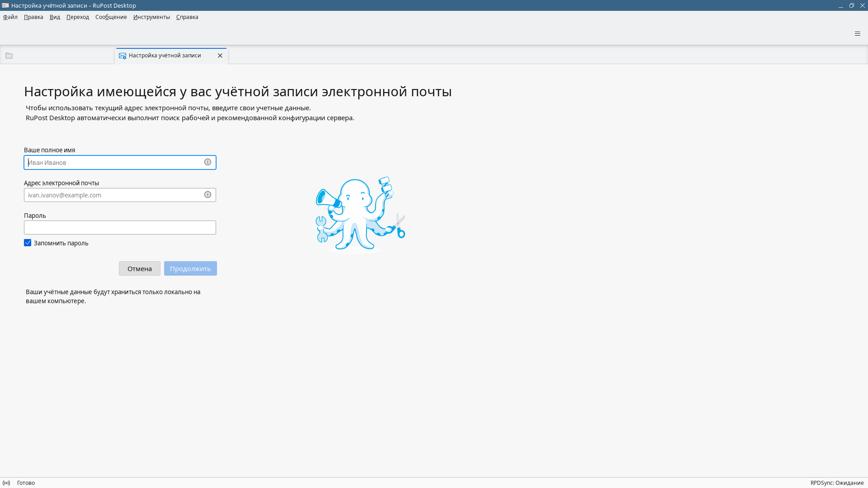
Task: Open the Инструменты menu
Action: pyautogui.click(x=151, y=17)
